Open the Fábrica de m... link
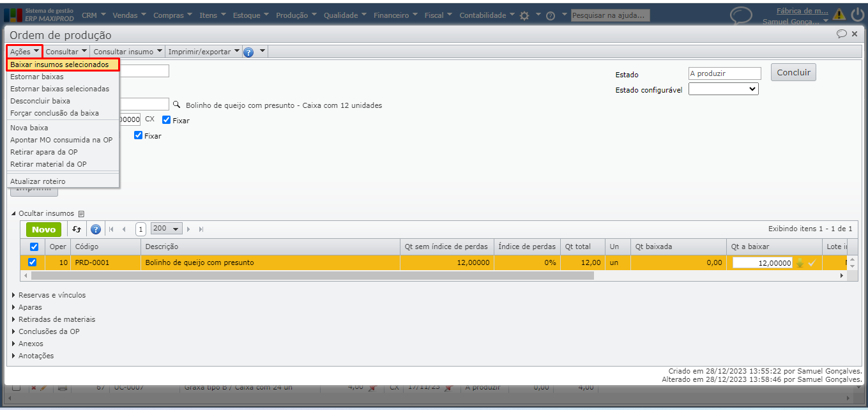Screen dimensions: 868x410 click(x=802, y=10)
